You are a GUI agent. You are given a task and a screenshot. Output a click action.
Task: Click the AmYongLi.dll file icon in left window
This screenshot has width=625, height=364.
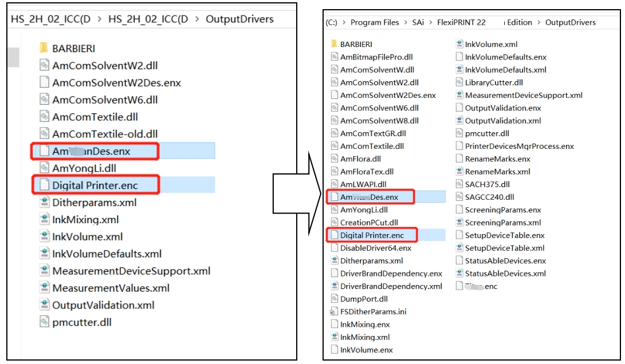click(x=44, y=168)
